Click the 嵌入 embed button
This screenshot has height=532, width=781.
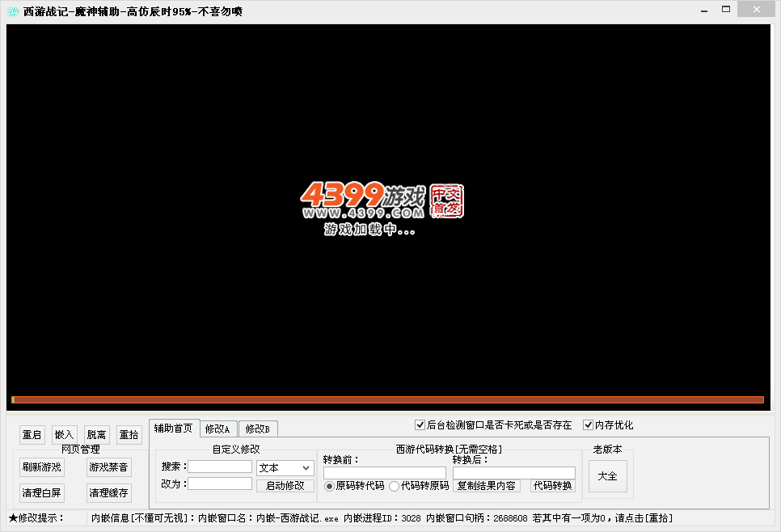[x=64, y=435]
